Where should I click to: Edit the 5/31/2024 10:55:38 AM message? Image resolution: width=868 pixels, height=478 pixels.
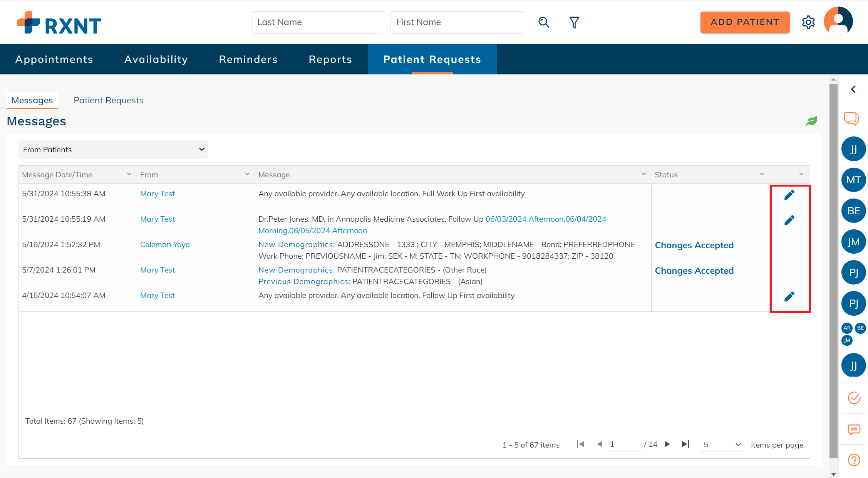tap(789, 195)
